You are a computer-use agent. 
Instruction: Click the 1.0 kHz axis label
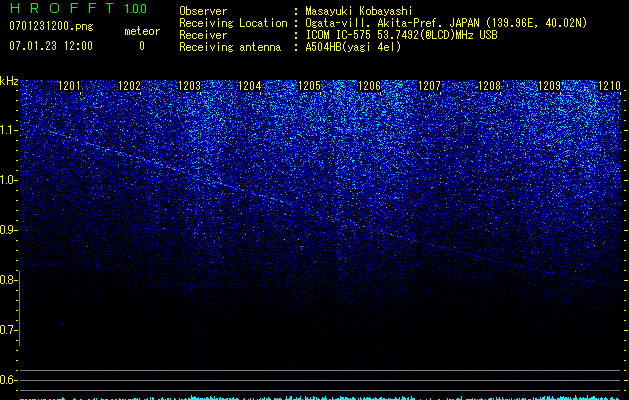coord(8,180)
